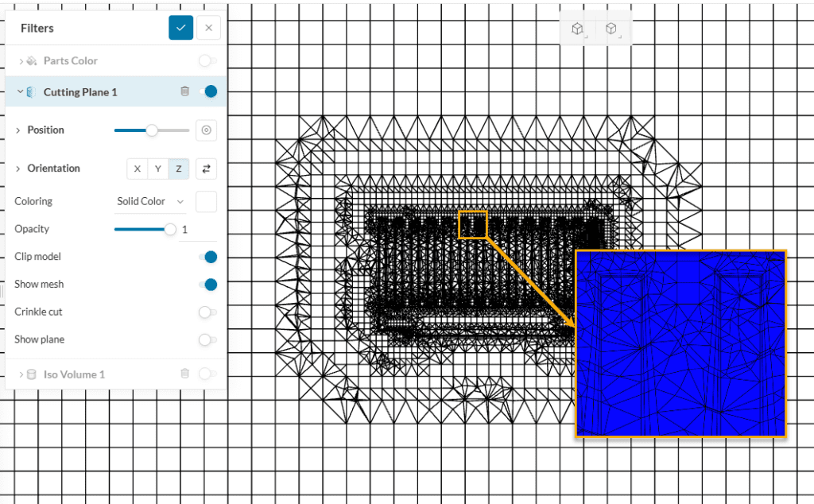
Task: Apply filters with the blue checkmark button
Action: pyautogui.click(x=180, y=28)
